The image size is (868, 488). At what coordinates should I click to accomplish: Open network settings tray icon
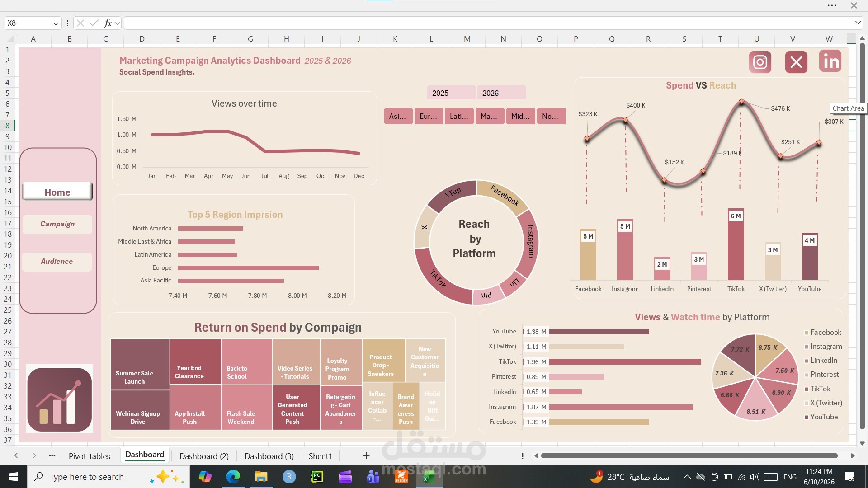[741, 477]
